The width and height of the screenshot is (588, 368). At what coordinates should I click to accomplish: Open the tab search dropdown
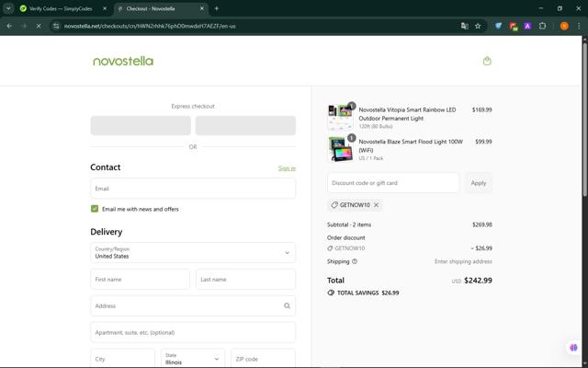pos(8,8)
